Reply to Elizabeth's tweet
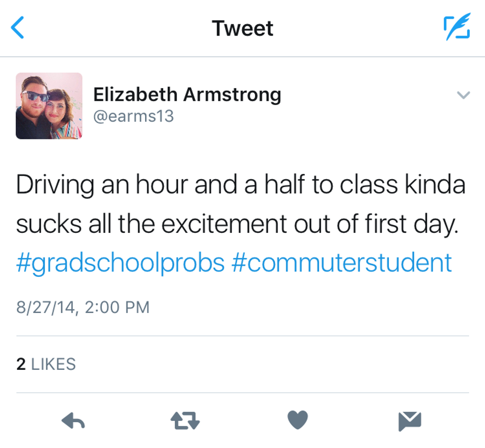Screen dimensions: 485x448 click(x=73, y=421)
